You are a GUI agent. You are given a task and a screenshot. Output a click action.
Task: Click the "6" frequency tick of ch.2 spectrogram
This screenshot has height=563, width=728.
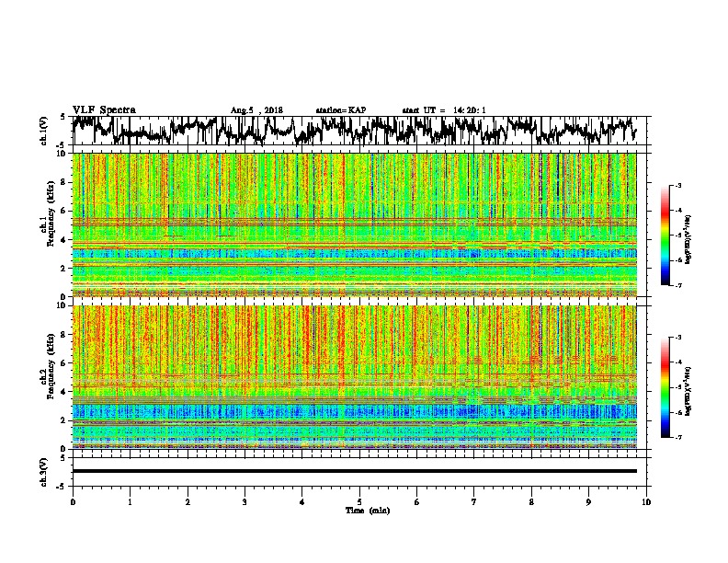(x=64, y=363)
